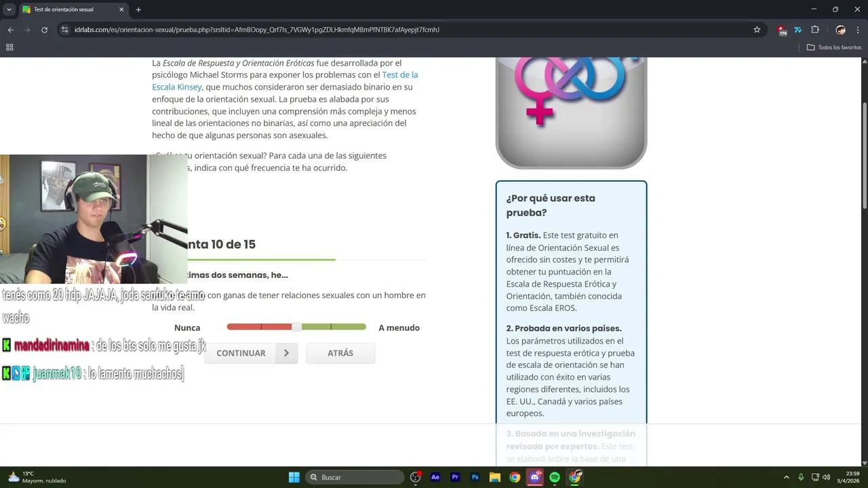Open the volume speaker tray icon
Image resolution: width=868 pixels, height=488 pixels.
827,477
